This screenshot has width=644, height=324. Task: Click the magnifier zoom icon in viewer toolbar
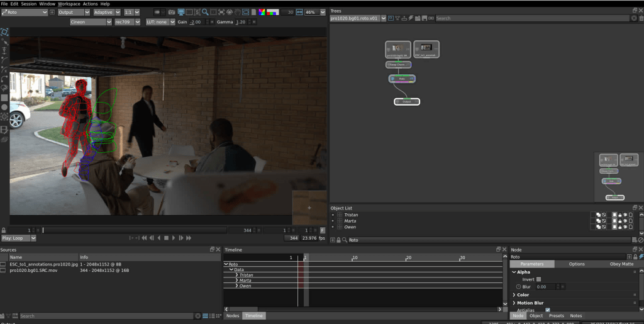(206, 12)
